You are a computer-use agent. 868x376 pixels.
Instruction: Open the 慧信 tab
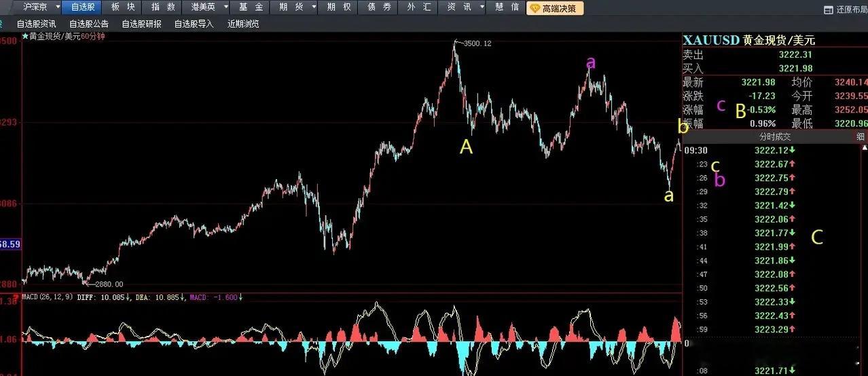coord(507,7)
